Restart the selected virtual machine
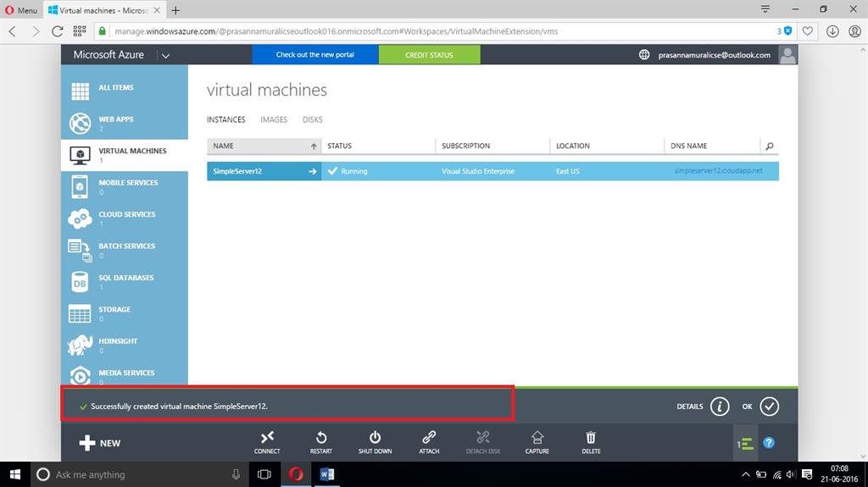 [321, 443]
